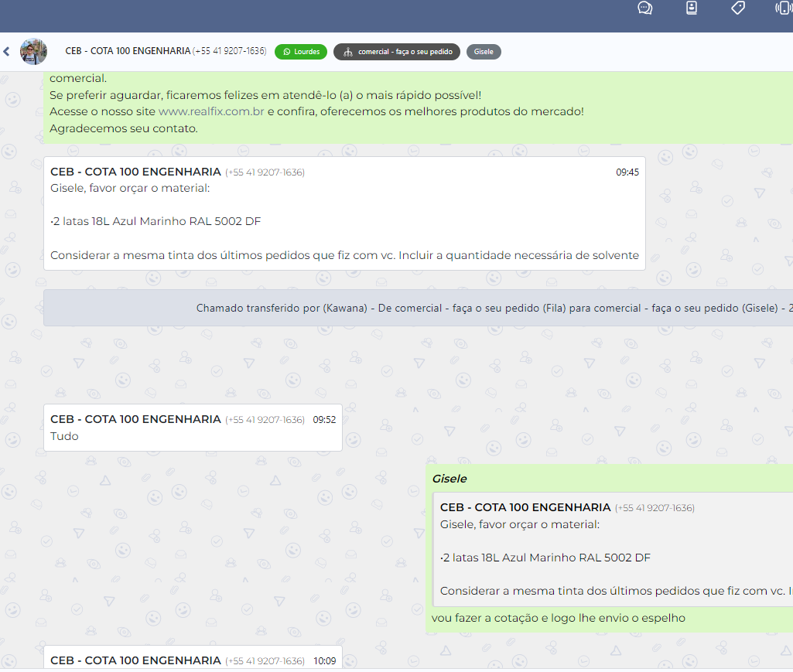This screenshot has width=793, height=672.
Task: Open the contact card icon in top bar
Action: pos(691,9)
